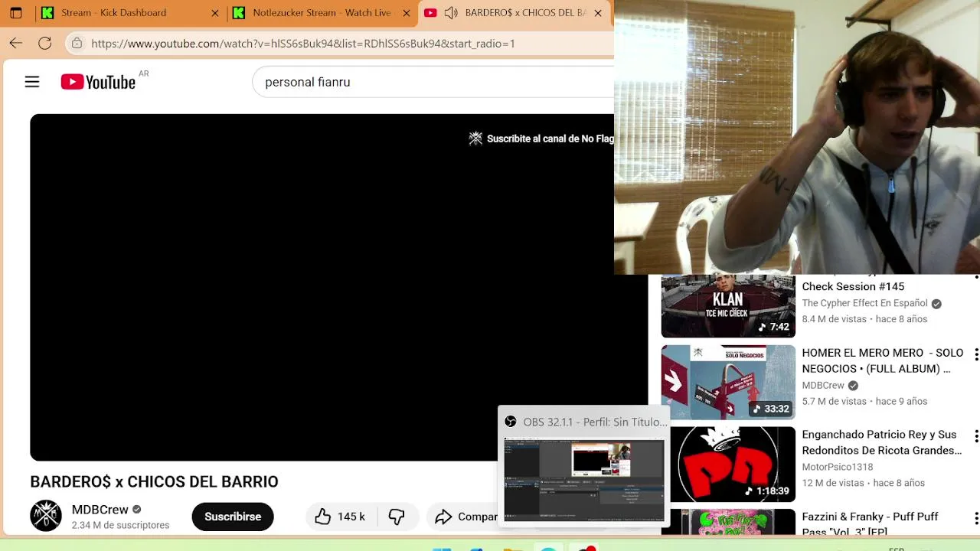980x551 pixels.
Task: Open The Cypher Effect En Español channel
Action: pyautogui.click(x=864, y=303)
